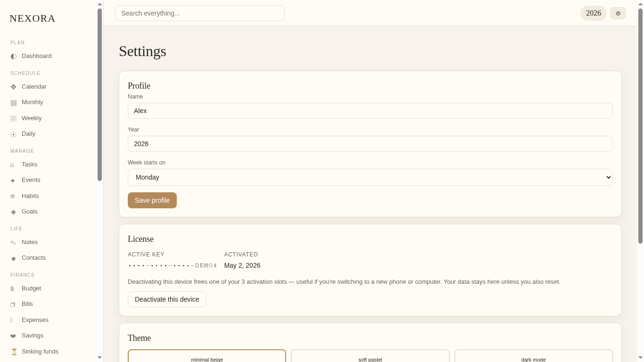The image size is (644, 362).
Task: Click the Contacts person icon
Action: 13,258
